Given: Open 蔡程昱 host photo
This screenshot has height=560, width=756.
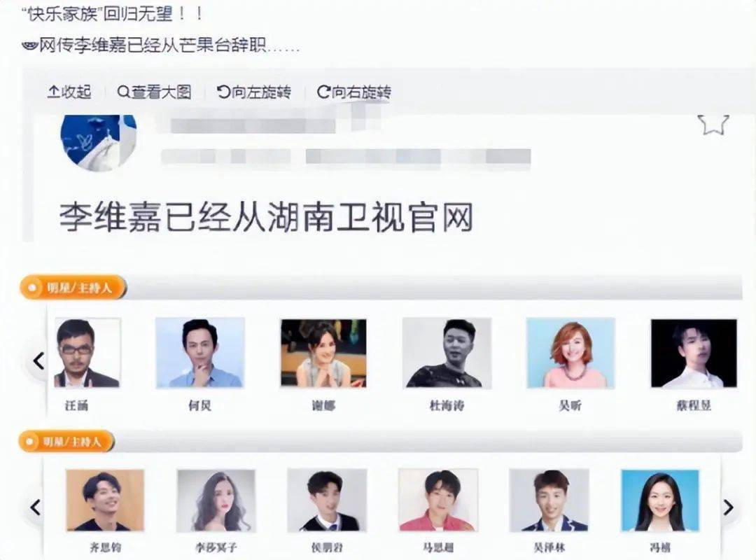Looking at the screenshot, I should (694, 353).
